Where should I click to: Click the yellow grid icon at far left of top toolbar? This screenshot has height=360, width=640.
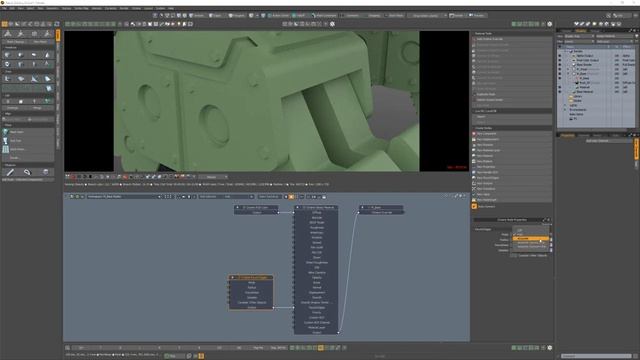pos(4,24)
